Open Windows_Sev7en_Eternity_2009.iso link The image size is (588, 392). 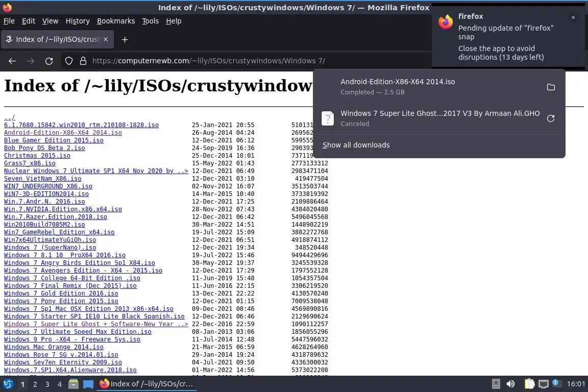tap(63, 362)
